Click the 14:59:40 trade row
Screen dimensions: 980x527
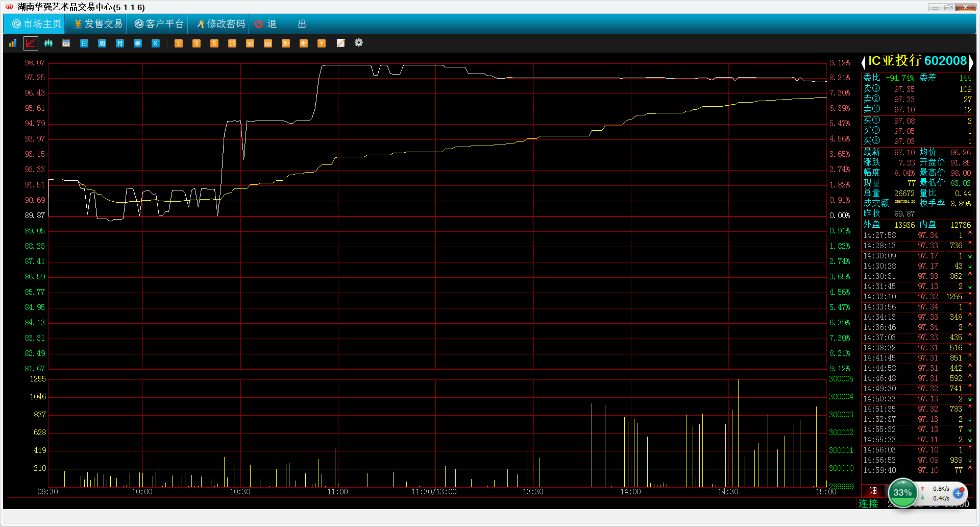pos(917,470)
